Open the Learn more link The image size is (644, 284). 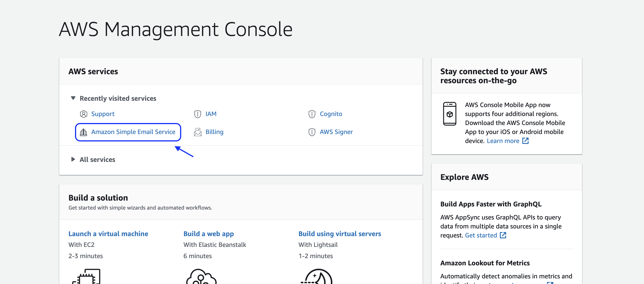503,141
